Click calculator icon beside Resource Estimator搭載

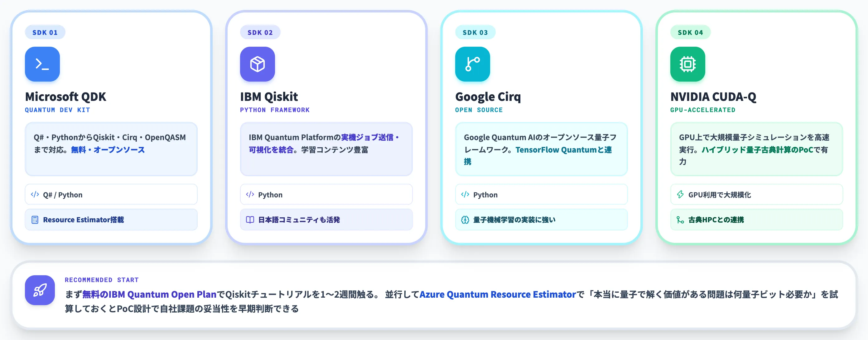coord(35,220)
